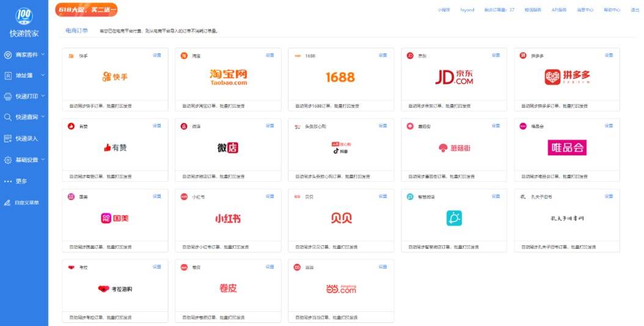
Task: Click the small 国美 icon in card header
Action: pos(71,197)
